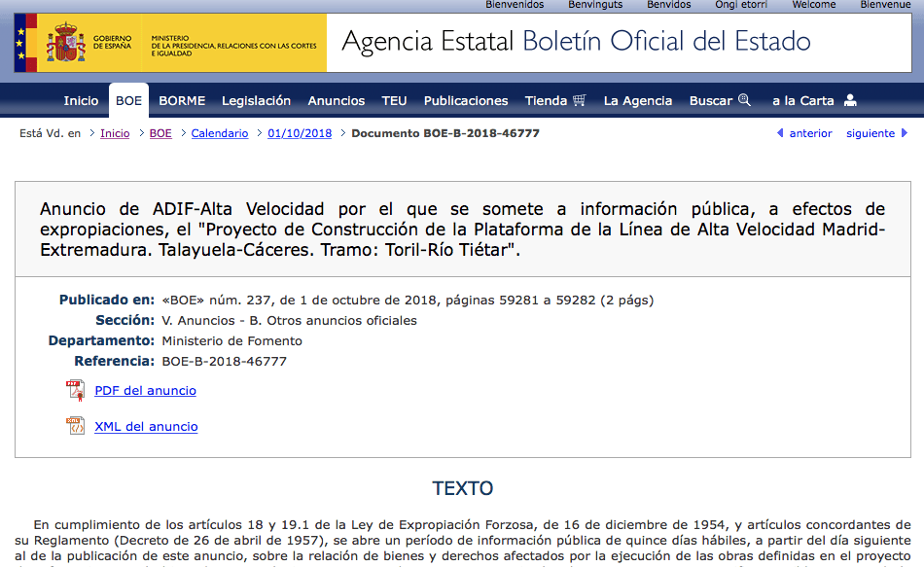Click the Documento BOE-B-2018-46777 breadcrumb text
The height and width of the screenshot is (567, 924).
445,133
